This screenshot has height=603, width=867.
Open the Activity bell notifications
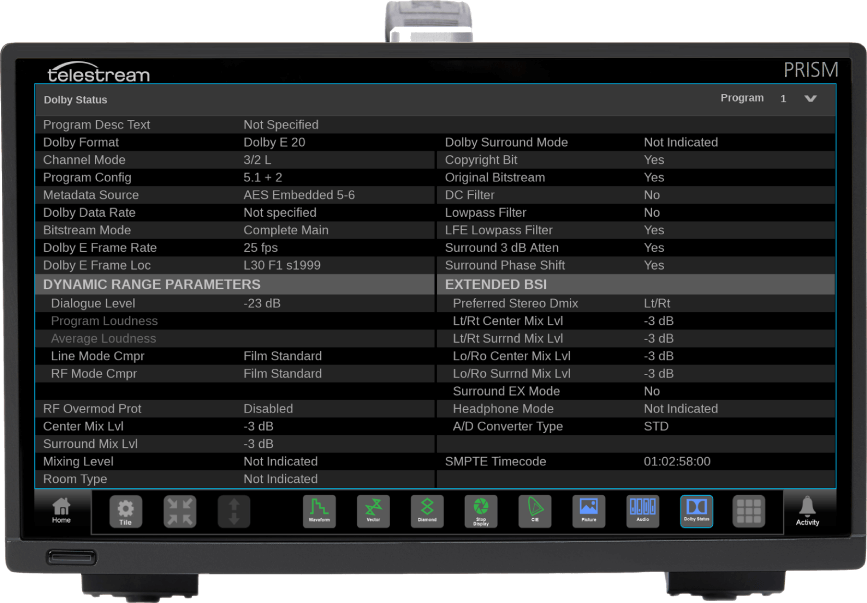pos(807,510)
